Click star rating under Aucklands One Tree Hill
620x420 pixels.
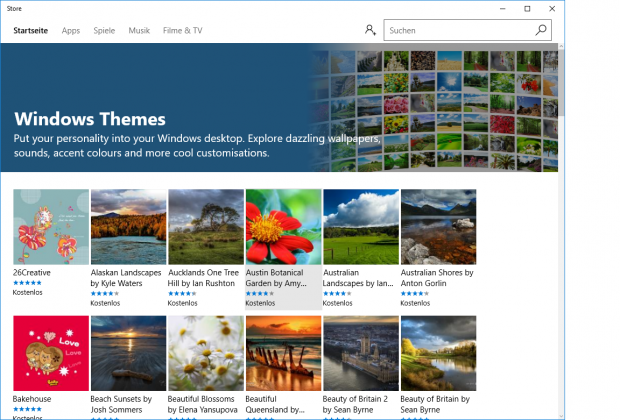coord(182,293)
